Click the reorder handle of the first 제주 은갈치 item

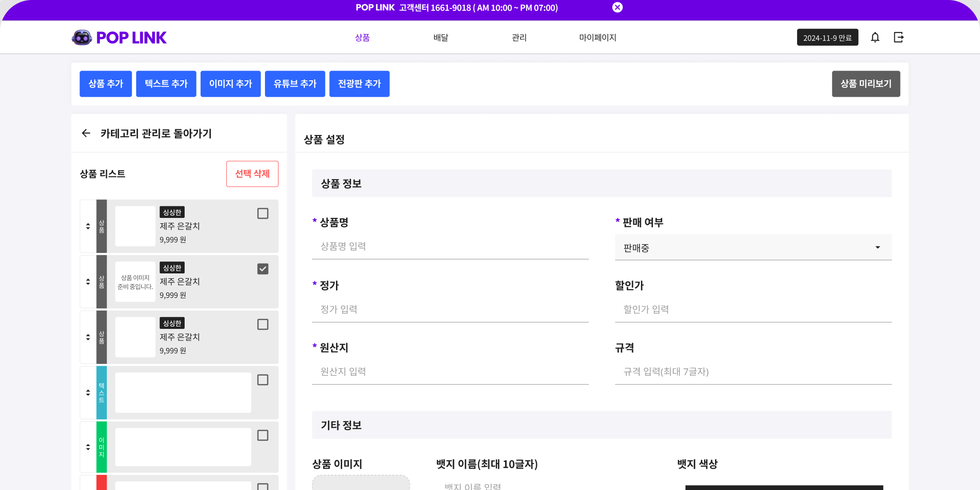88,226
